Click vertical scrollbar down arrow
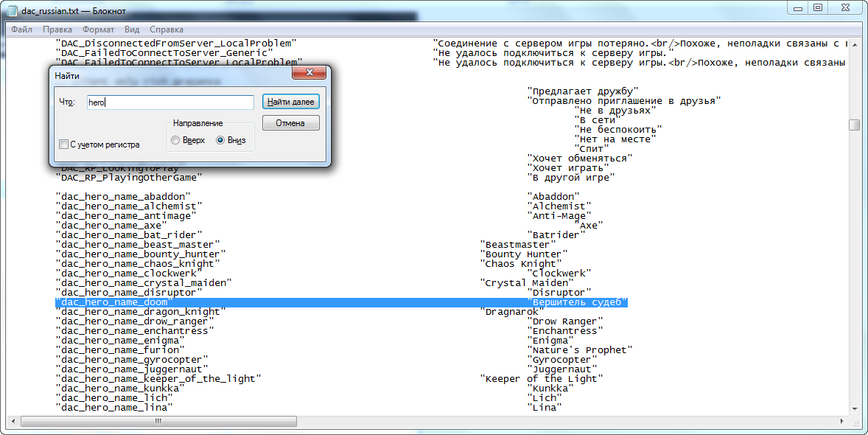Screen dimensions: 868x435 point(855,409)
